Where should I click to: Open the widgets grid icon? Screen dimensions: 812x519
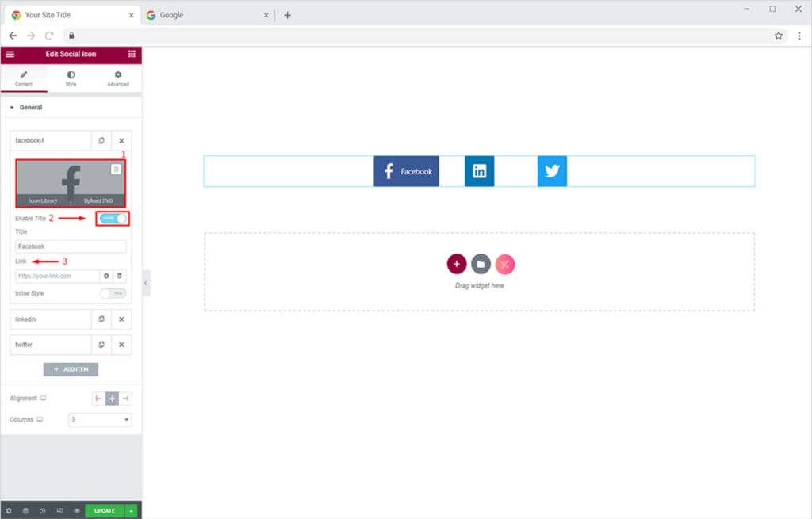pos(132,54)
